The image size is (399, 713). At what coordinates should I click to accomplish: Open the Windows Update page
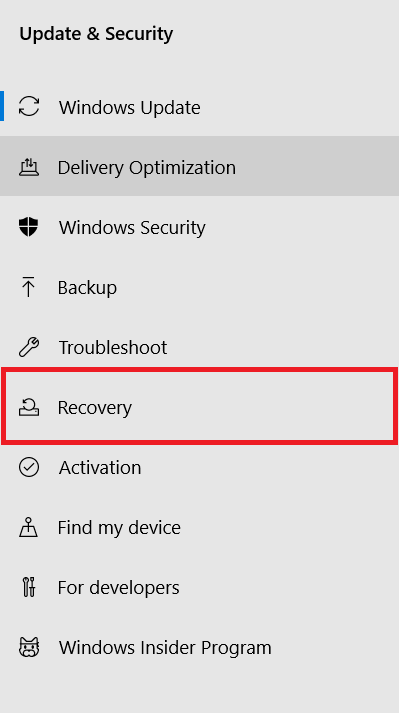click(x=199, y=106)
